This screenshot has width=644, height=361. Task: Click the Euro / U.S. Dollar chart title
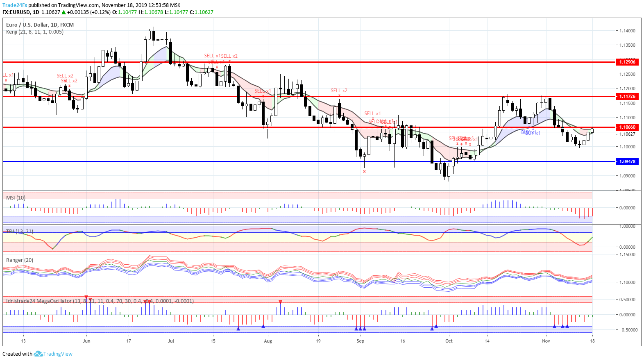(x=40, y=25)
